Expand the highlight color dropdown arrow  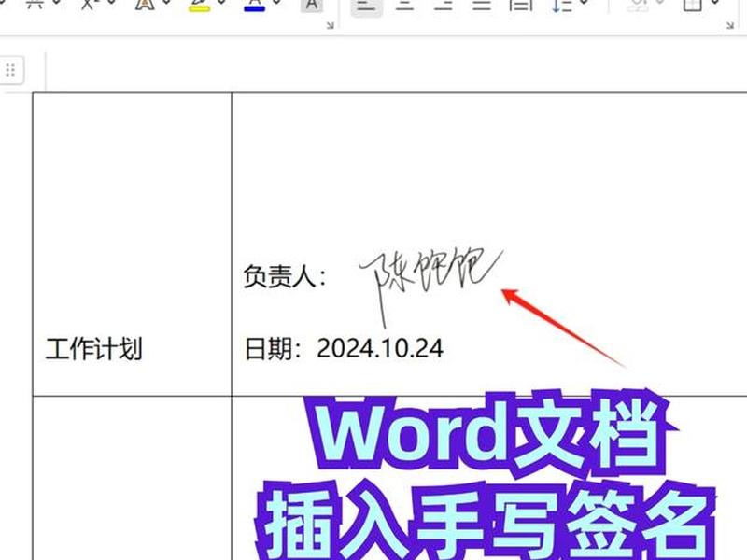[221, 4]
